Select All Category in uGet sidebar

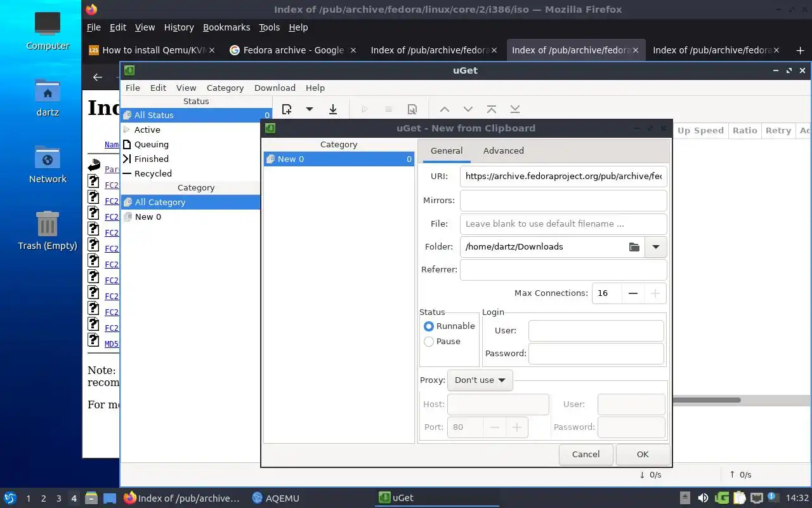(190, 203)
